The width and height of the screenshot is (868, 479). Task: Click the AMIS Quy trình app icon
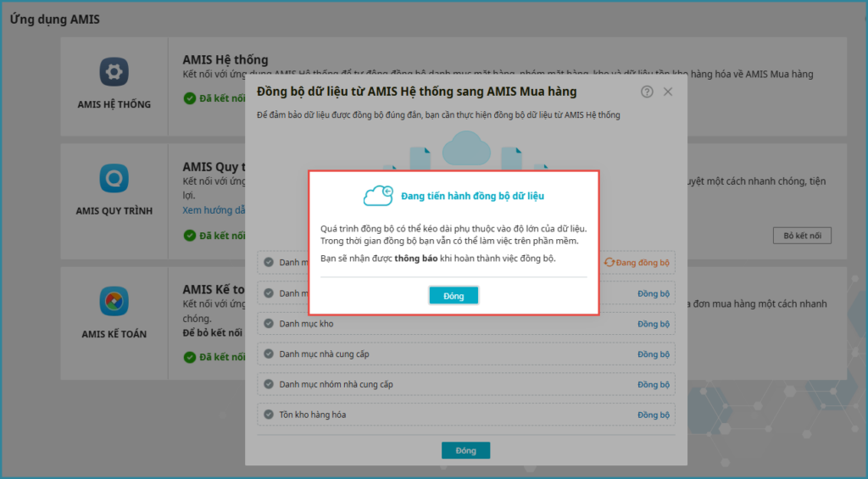coord(114,178)
